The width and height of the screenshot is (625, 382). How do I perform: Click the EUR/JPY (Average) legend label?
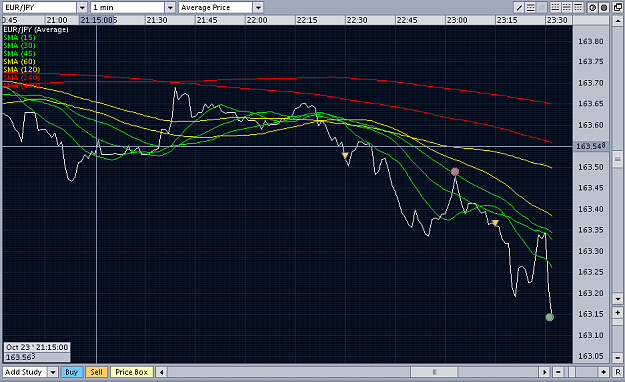coord(36,30)
